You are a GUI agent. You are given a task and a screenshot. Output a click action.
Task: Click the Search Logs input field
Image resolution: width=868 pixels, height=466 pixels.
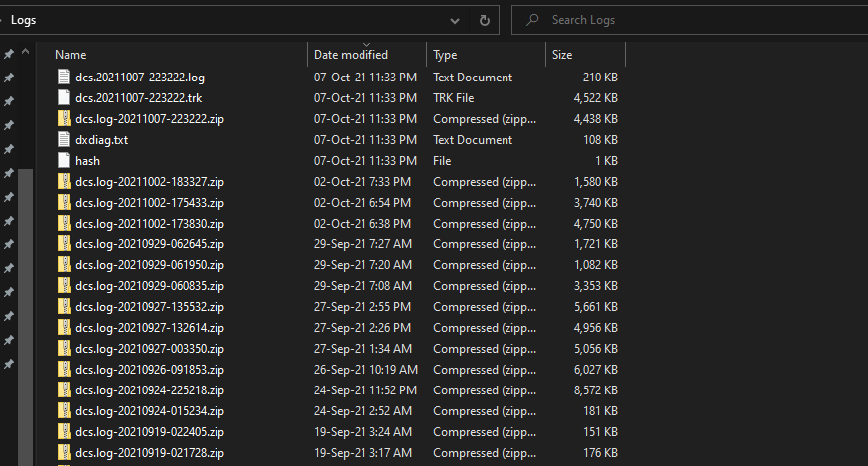point(690,20)
